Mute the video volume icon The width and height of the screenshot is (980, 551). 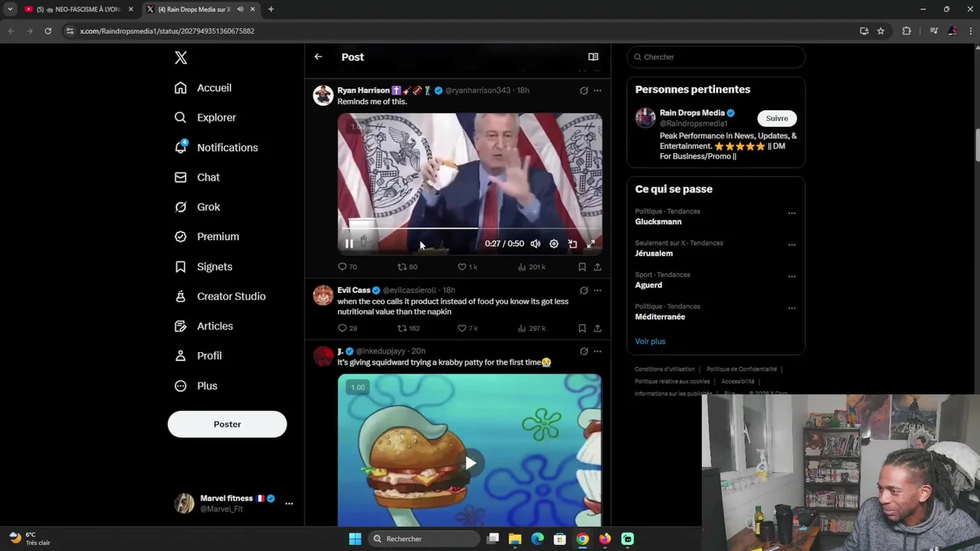[535, 244]
